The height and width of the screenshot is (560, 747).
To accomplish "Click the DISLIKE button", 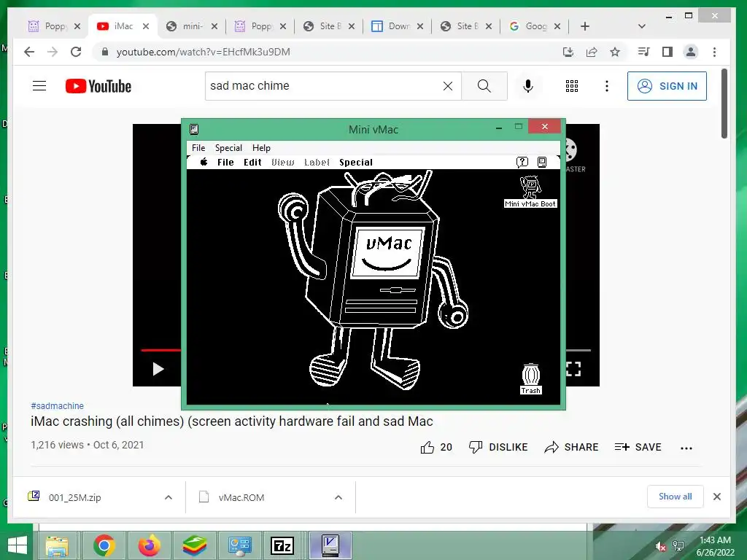I will [498, 447].
